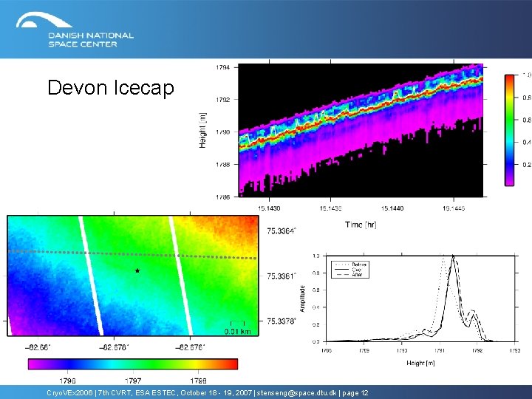Viewport: 532px width, 399px height.
Task: Click the horizontal elevation colorbar below map
Action: [x=133, y=364]
